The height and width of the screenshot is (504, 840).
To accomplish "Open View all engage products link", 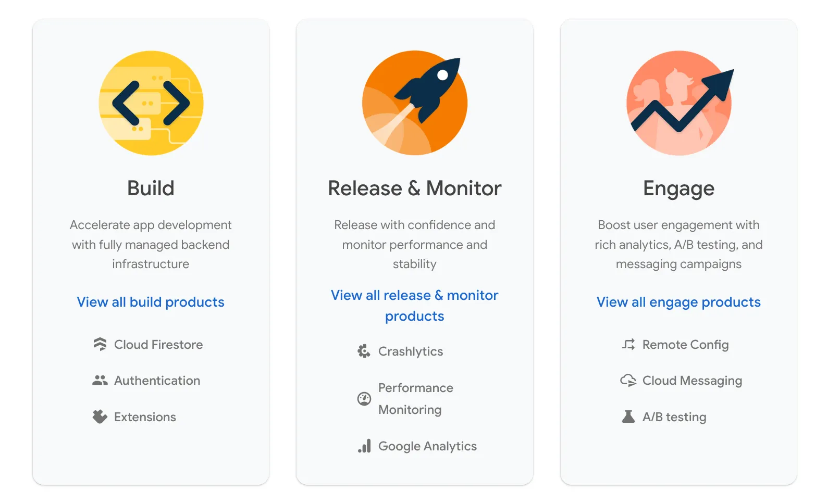I will pos(678,302).
